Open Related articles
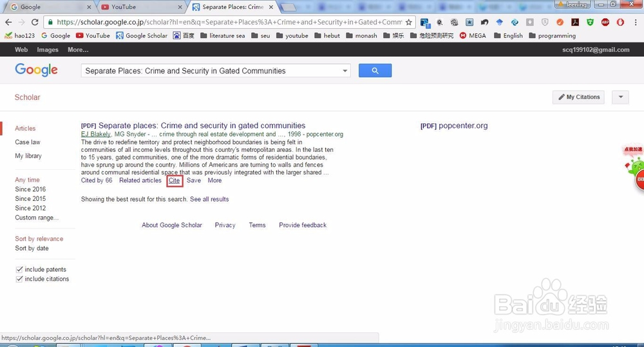Image resolution: width=644 pixels, height=347 pixels. pos(140,180)
